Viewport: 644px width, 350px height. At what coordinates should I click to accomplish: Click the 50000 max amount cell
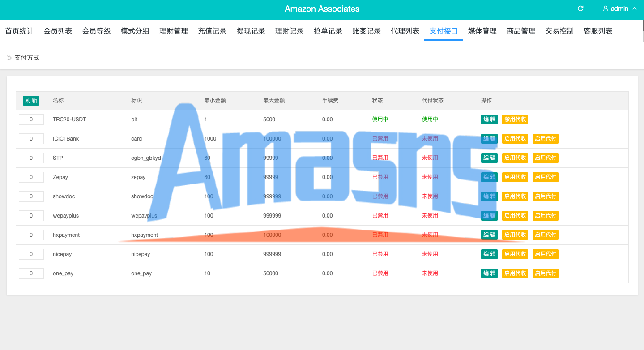tap(271, 273)
